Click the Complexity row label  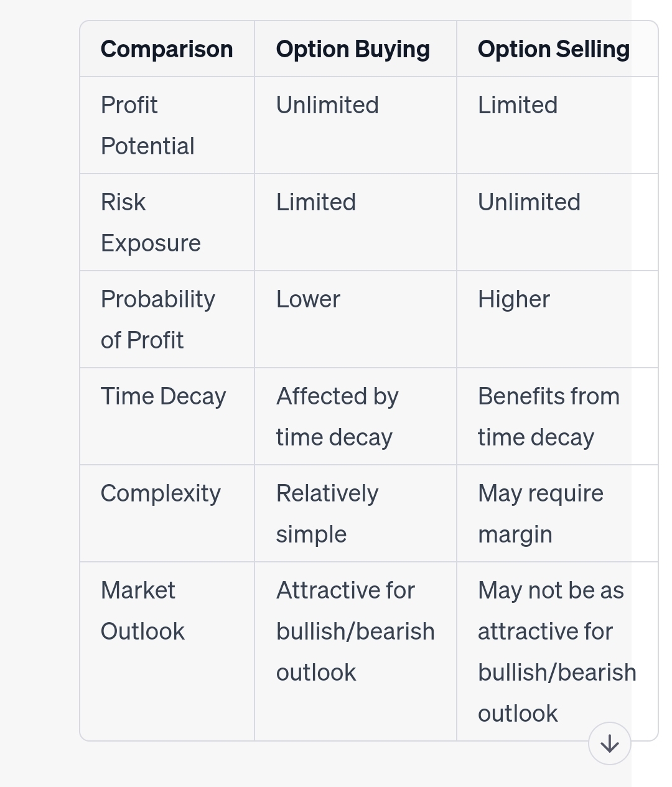pyautogui.click(x=161, y=493)
